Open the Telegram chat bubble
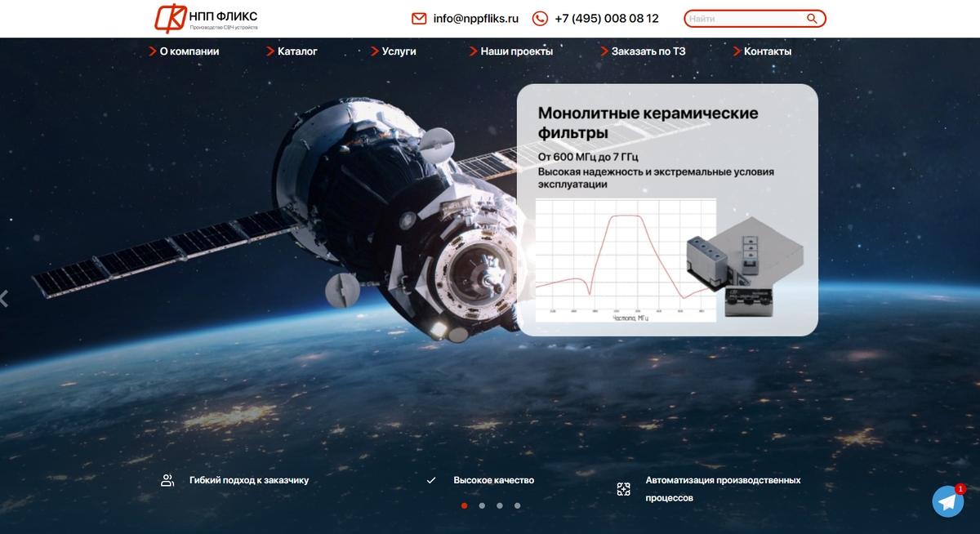The image size is (980, 534). pyautogui.click(x=948, y=501)
